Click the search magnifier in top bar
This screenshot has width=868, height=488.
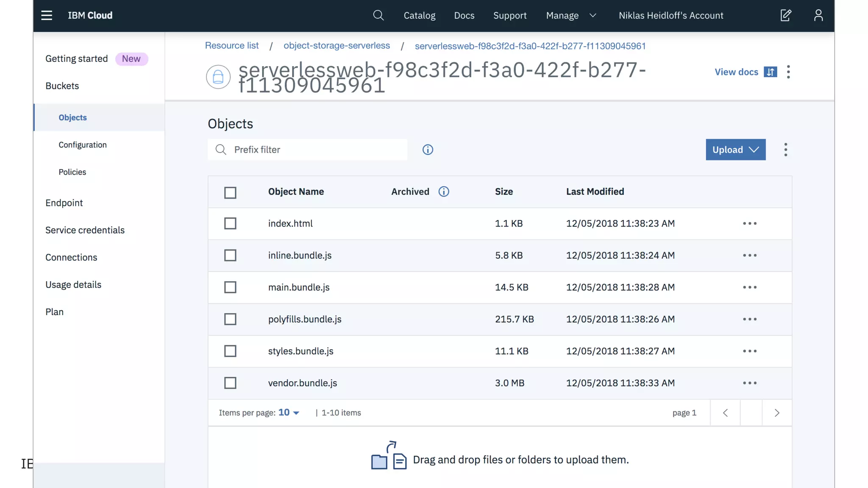(x=378, y=16)
